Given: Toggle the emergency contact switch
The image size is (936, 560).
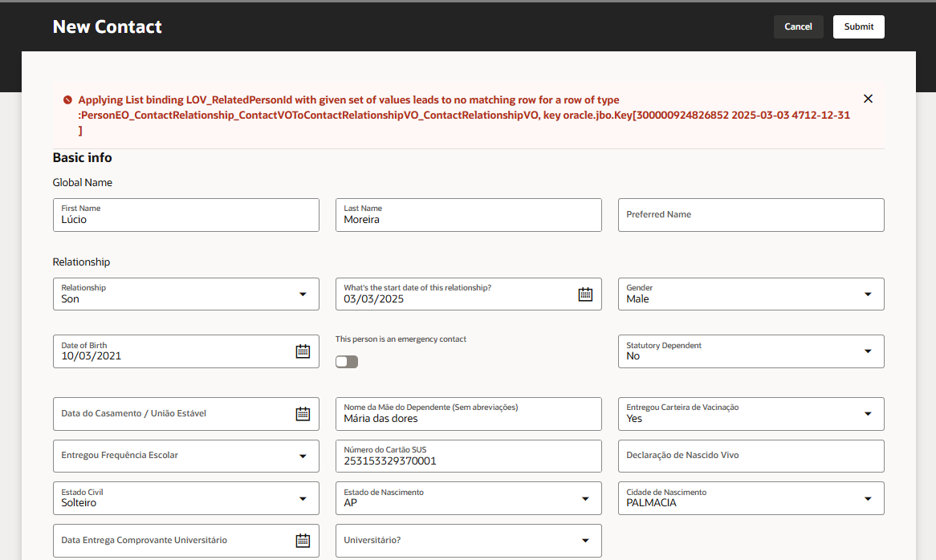Looking at the screenshot, I should [x=346, y=362].
